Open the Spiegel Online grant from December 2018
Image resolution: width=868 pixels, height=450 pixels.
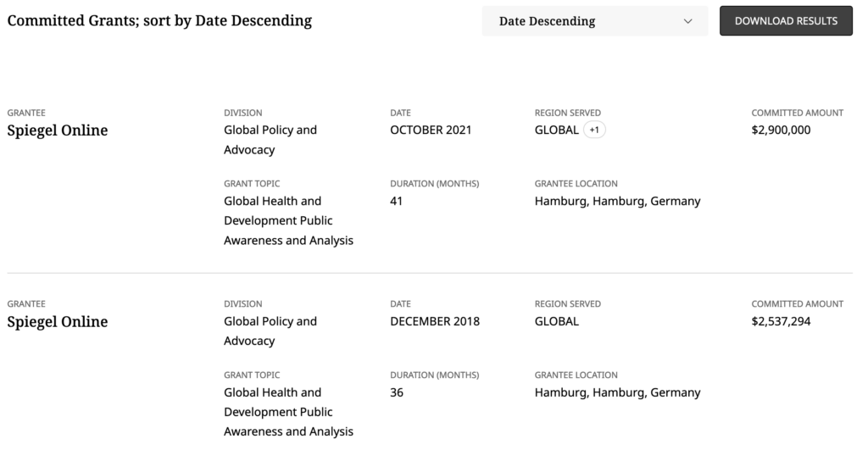(58, 322)
